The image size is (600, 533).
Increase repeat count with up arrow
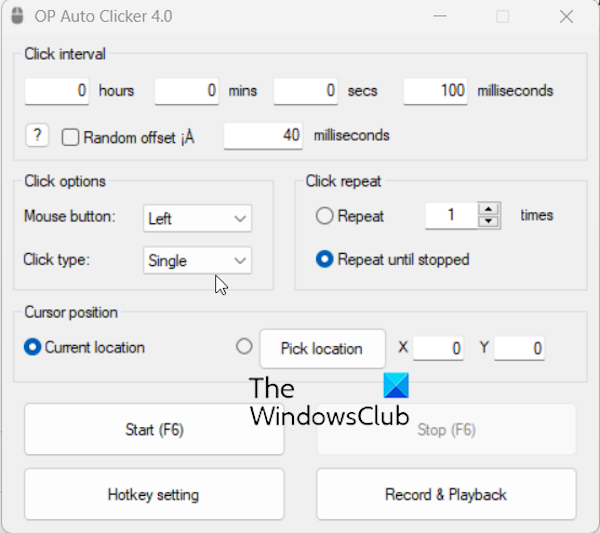pos(489,209)
